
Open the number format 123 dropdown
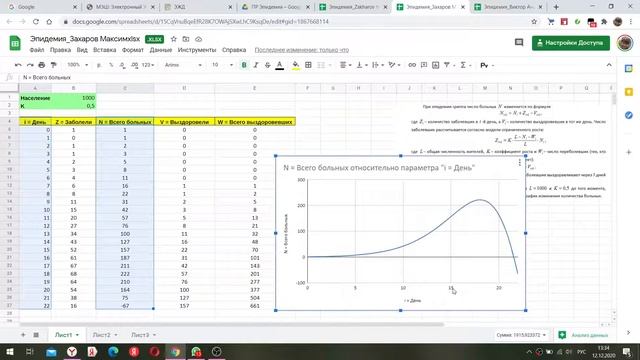(148, 65)
